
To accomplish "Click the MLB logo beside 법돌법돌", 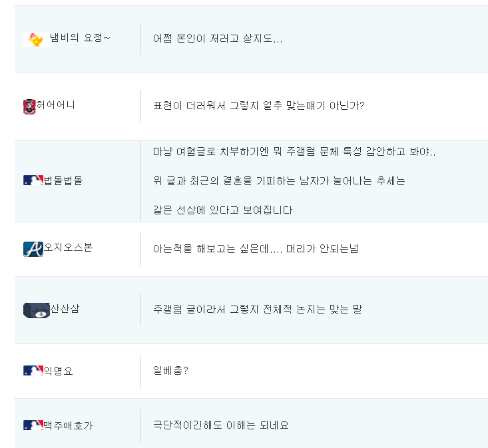I will click(33, 180).
